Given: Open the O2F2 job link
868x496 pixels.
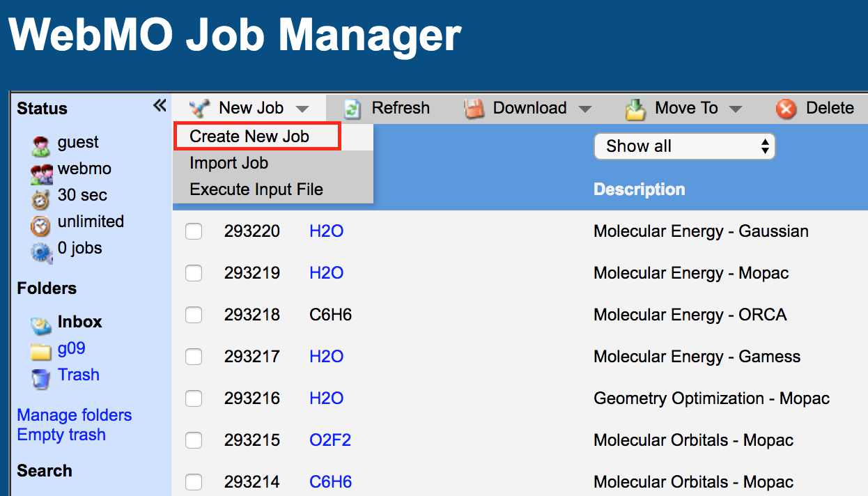Looking at the screenshot, I should [330, 440].
